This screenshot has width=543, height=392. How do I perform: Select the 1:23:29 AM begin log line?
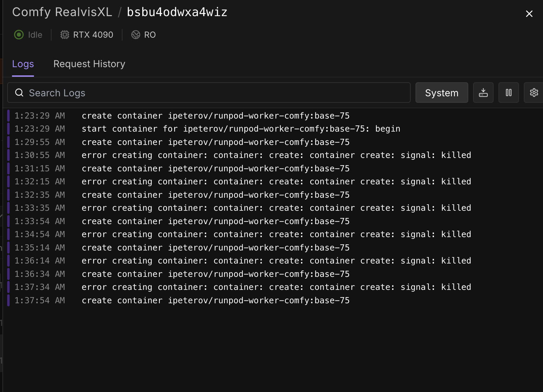coord(241,129)
